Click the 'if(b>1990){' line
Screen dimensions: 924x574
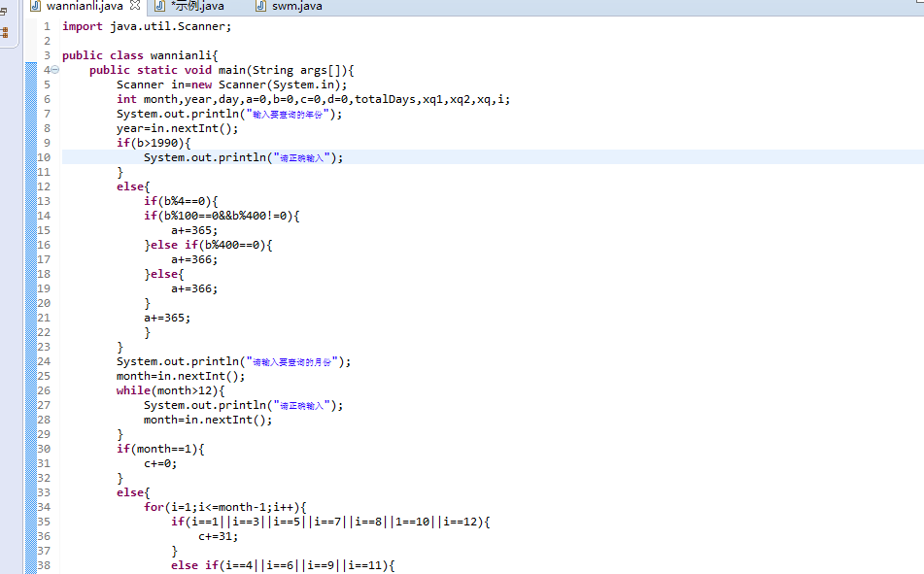(x=154, y=143)
